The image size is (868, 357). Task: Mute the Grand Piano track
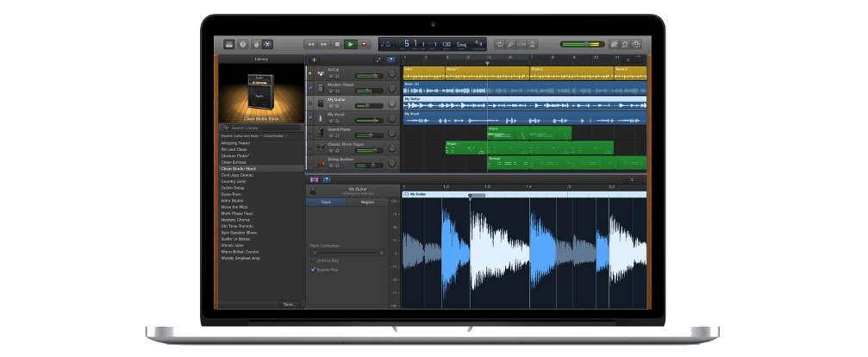(x=330, y=136)
